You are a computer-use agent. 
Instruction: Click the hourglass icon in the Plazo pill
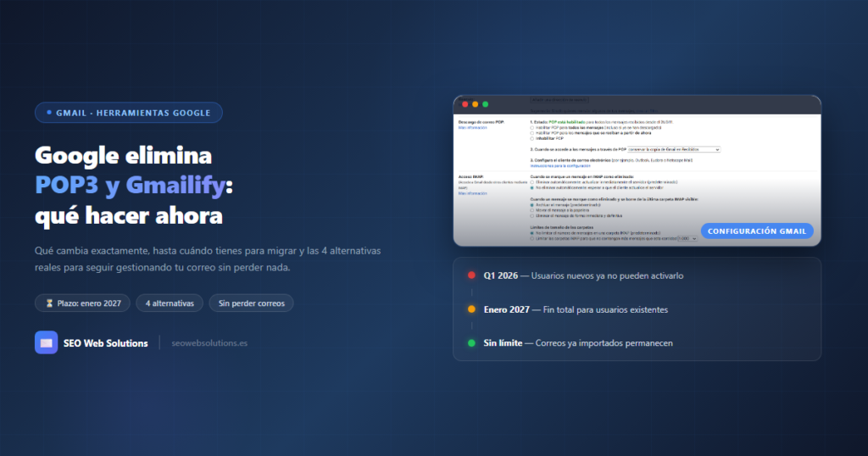pyautogui.click(x=49, y=303)
